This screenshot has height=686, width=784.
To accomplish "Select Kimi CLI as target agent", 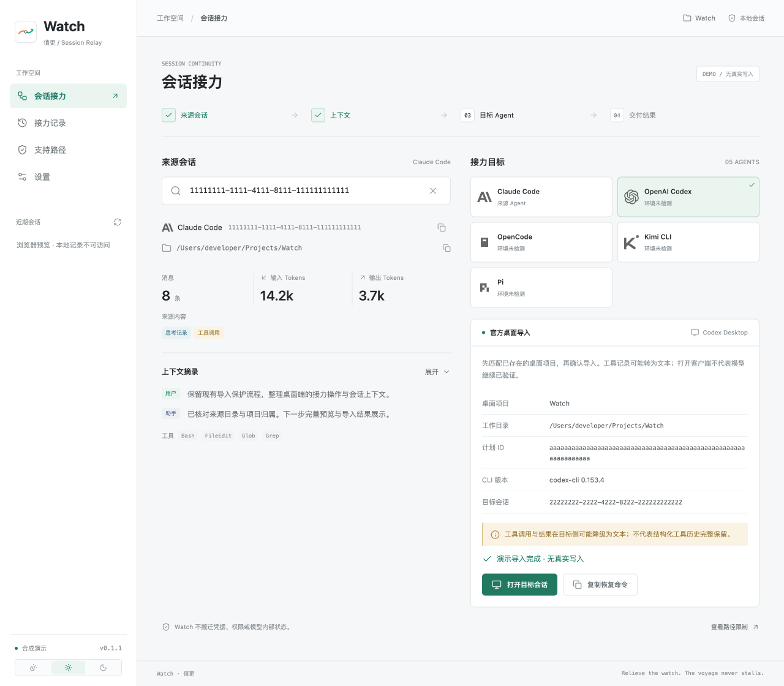I will tap(688, 243).
